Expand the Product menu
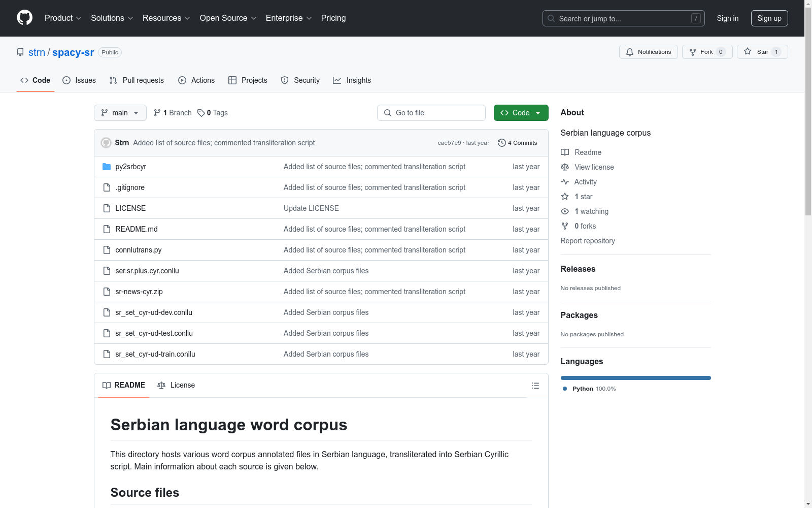Screen dimensions: 812x508 [63, 18]
